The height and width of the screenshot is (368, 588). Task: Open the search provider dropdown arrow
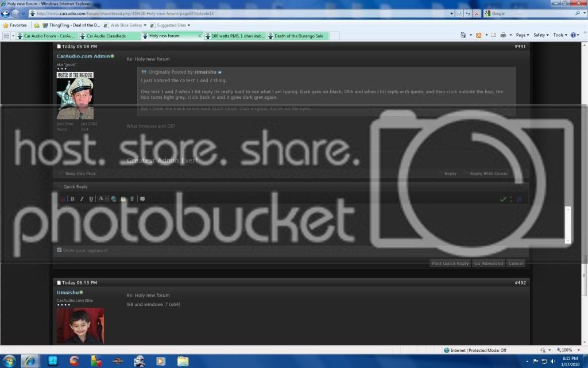point(583,14)
